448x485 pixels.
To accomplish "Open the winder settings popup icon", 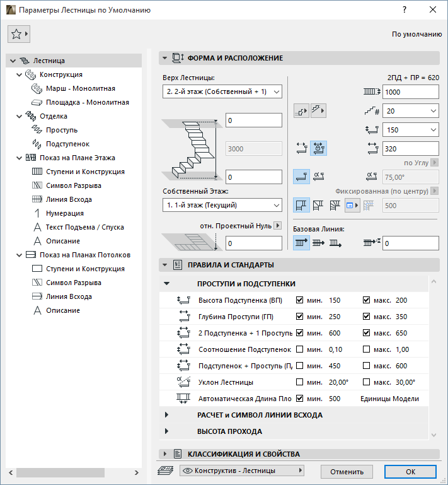I will pyautogui.click(x=352, y=206).
